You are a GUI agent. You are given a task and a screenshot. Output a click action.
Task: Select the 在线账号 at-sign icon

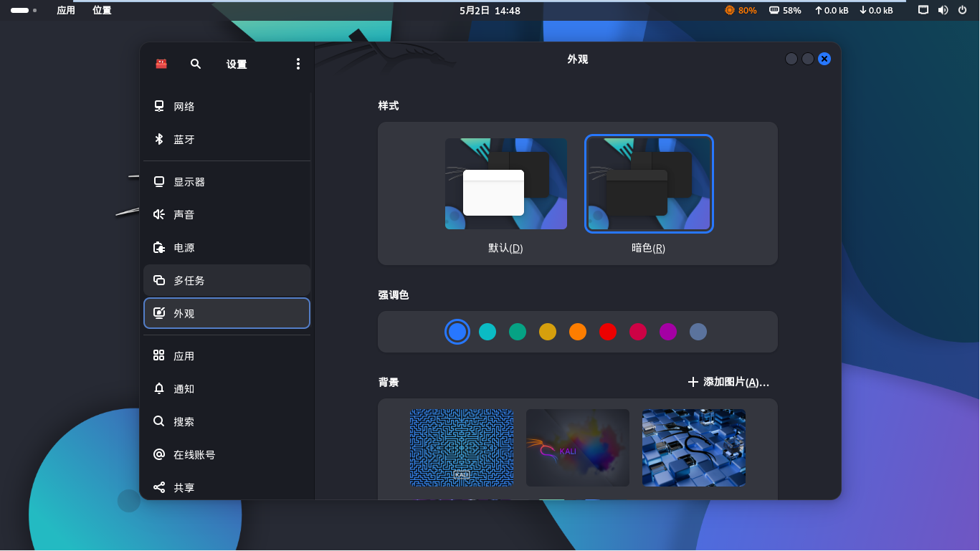pos(159,454)
